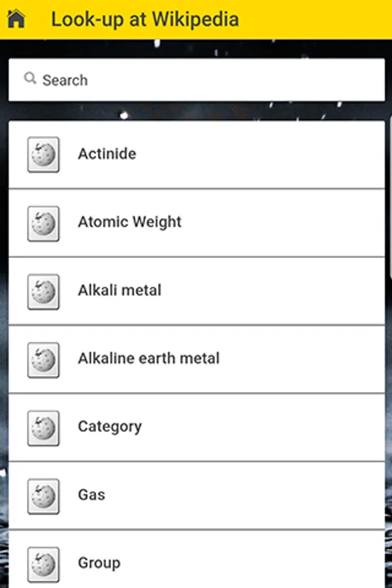Open the Gas Wikipedia lookup
The width and height of the screenshot is (392, 588).
click(91, 495)
